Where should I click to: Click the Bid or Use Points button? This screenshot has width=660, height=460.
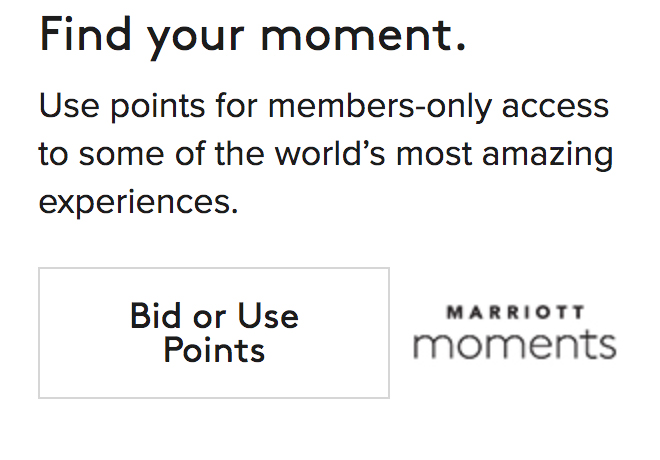[214, 333]
